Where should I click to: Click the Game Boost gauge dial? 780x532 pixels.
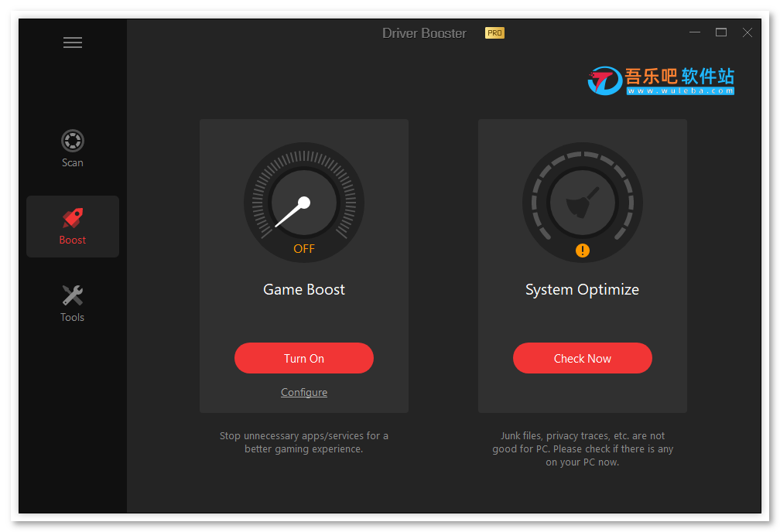(304, 203)
